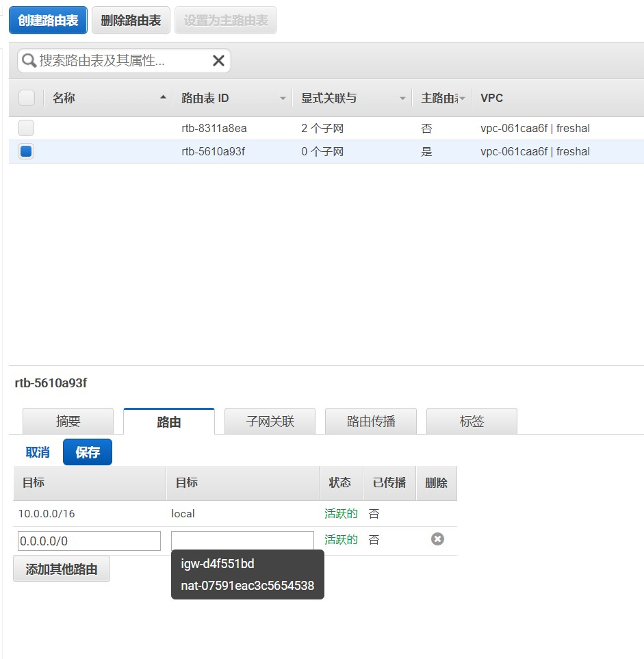The width and height of the screenshot is (644, 659).
Task: Clear search with the X icon
Action: point(218,61)
